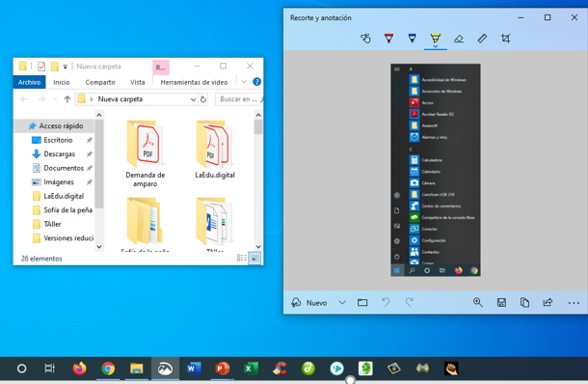
Task: Copy the snip with the copy icon
Action: coord(524,302)
